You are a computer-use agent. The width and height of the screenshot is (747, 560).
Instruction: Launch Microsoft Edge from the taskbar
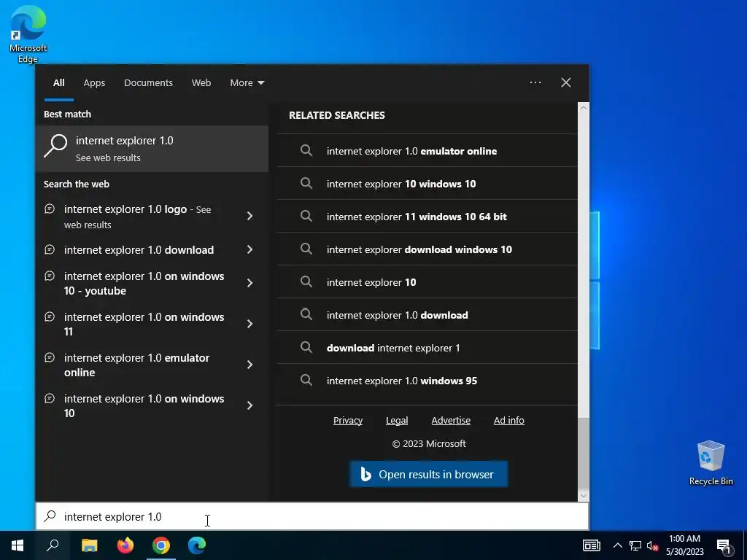197,545
